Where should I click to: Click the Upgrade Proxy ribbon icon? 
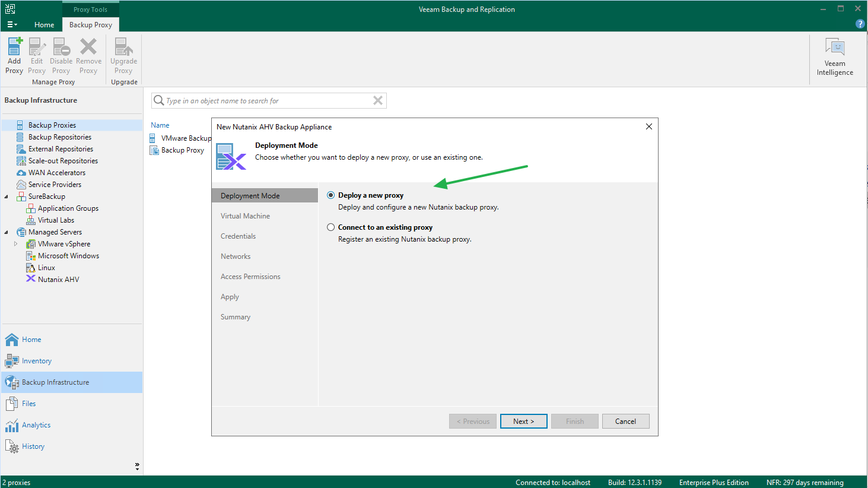(123, 55)
